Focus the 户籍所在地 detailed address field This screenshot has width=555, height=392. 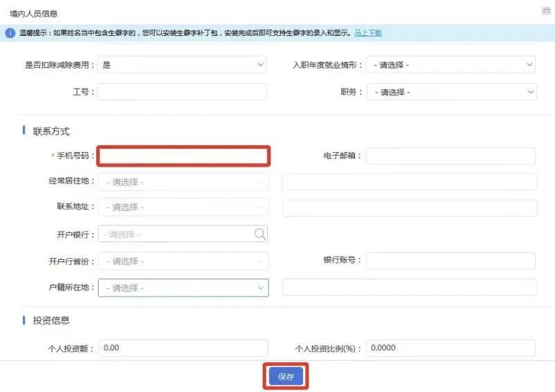[410, 287]
